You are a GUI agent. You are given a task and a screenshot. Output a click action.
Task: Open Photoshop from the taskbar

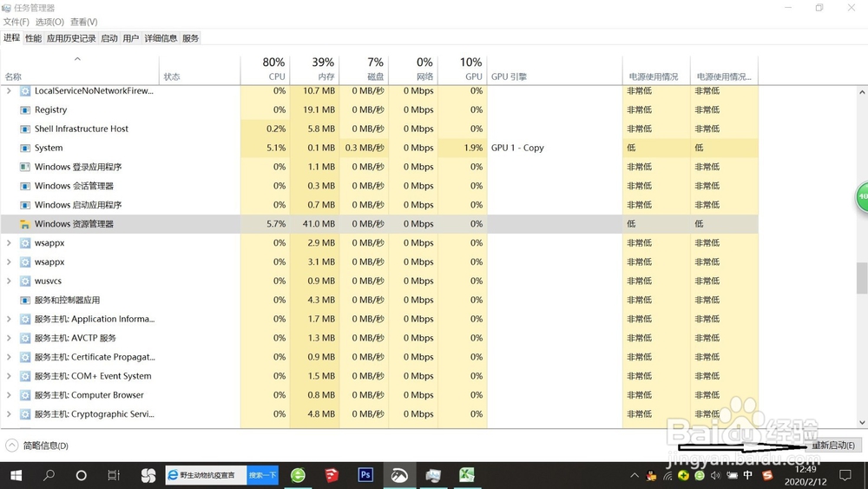pos(365,475)
